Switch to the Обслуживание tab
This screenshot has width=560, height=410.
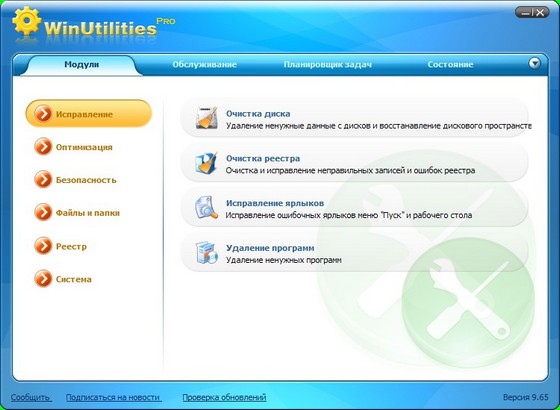tap(204, 65)
